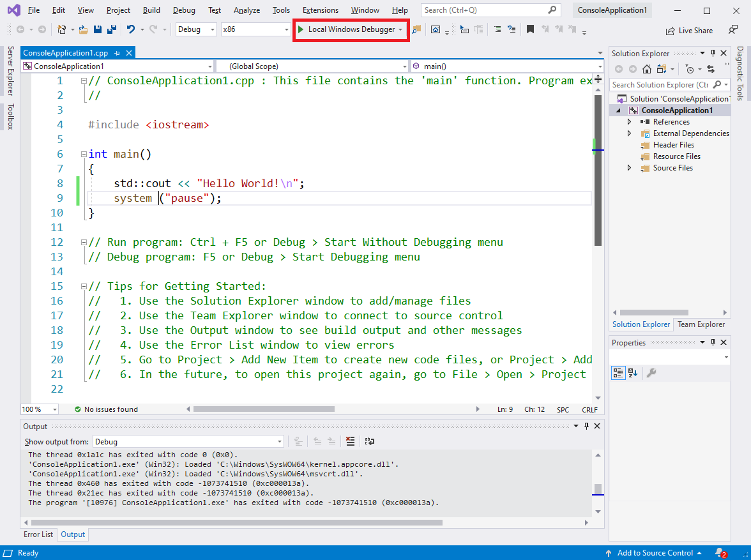The height and width of the screenshot is (560, 751).
Task: Click the Find in Files toolbar icon
Action: (x=416, y=30)
